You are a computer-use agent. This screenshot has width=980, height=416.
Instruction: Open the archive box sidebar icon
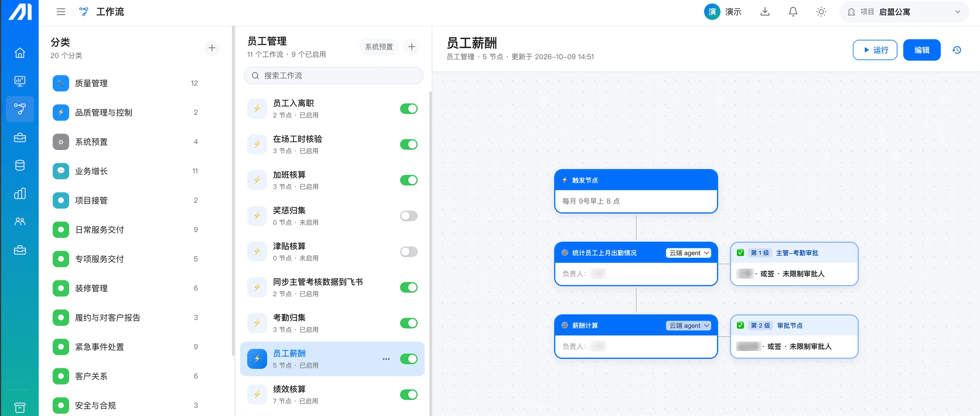pyautogui.click(x=20, y=407)
